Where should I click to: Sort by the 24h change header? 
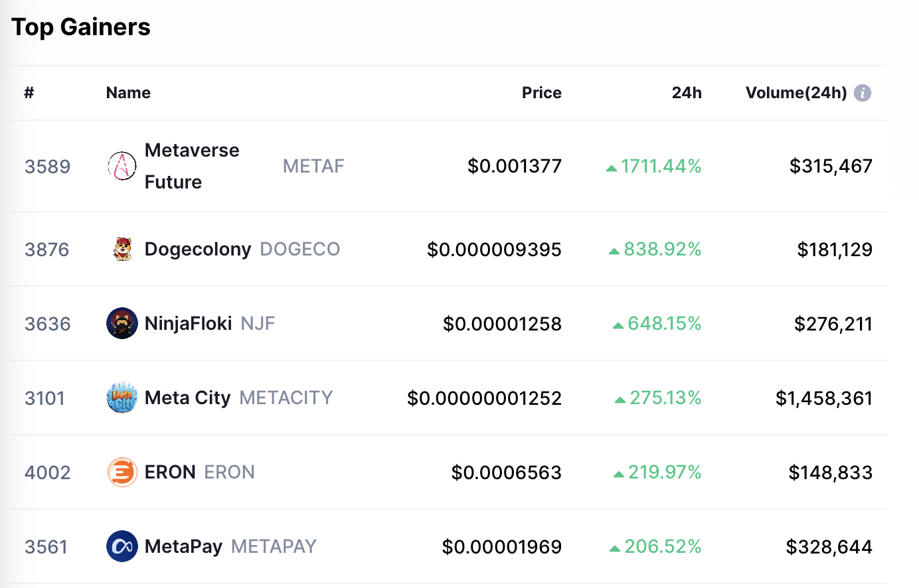coord(686,93)
